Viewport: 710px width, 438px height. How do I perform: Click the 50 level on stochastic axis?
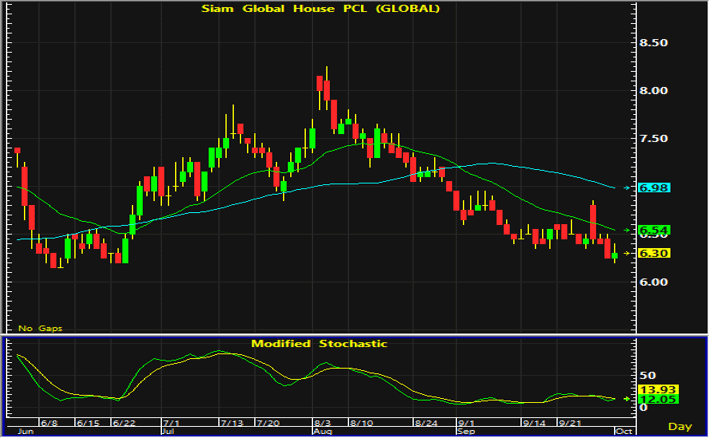[x=648, y=375]
